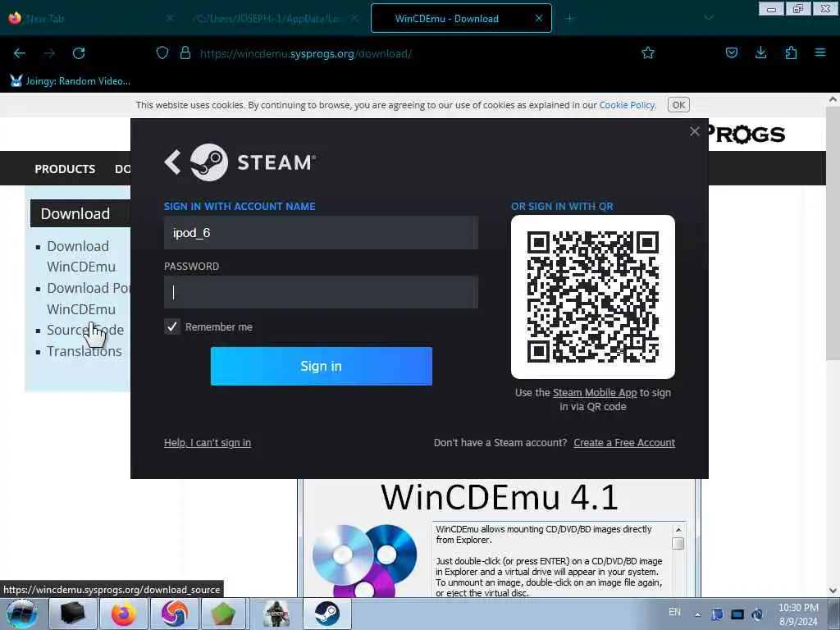Switch the EN input language indicator

click(674, 612)
